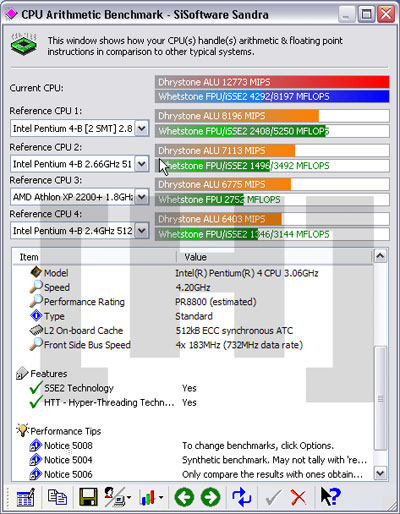This screenshot has height=514, width=400.
Task: Select the '512kB ECC synchronous ATC' value
Action: (234, 330)
